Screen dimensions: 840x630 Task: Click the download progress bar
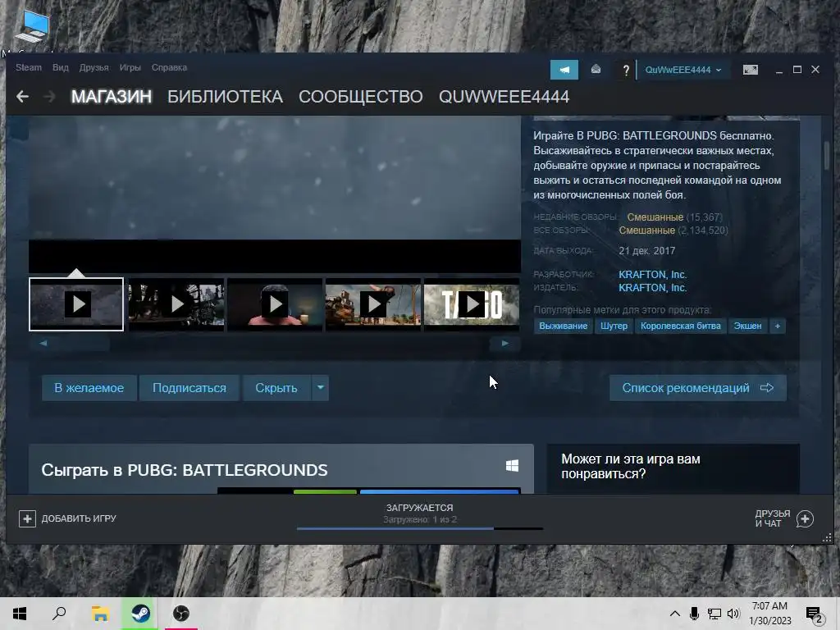(420, 528)
